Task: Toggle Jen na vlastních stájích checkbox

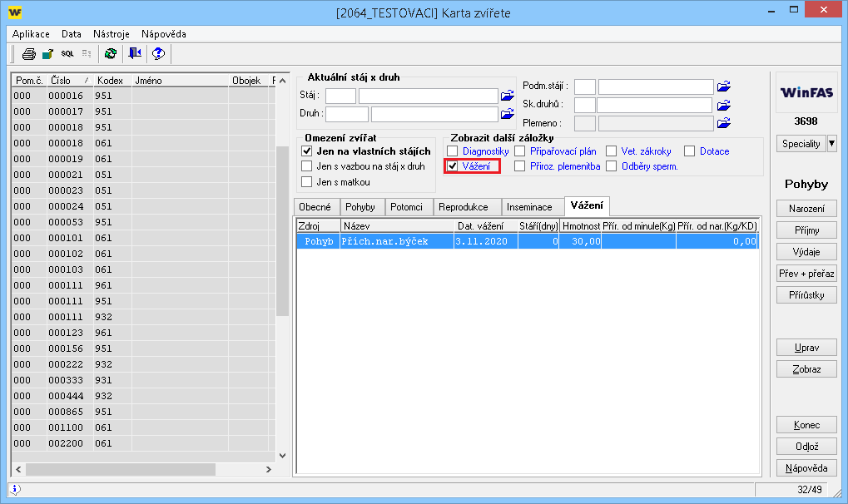Action: click(x=307, y=151)
